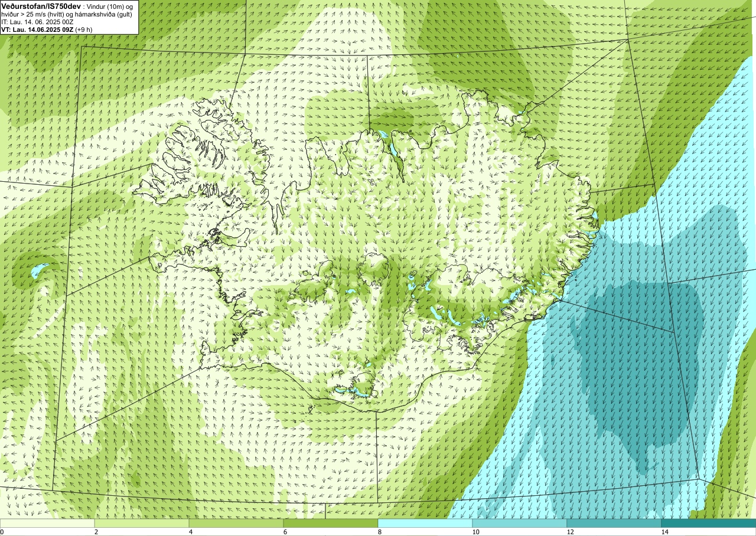
Task: Click the 0–2 m/s pale cream legend swatch
Action: click(x=47, y=523)
